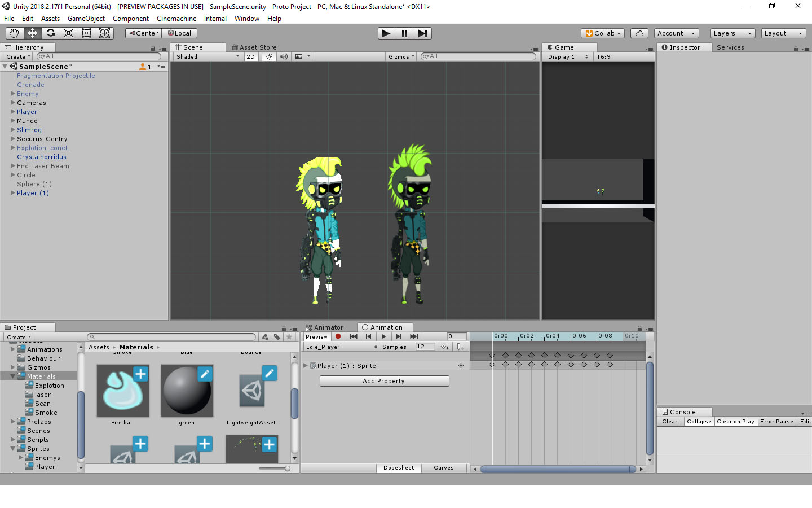
Task: Enable animation recording red button
Action: click(x=338, y=336)
